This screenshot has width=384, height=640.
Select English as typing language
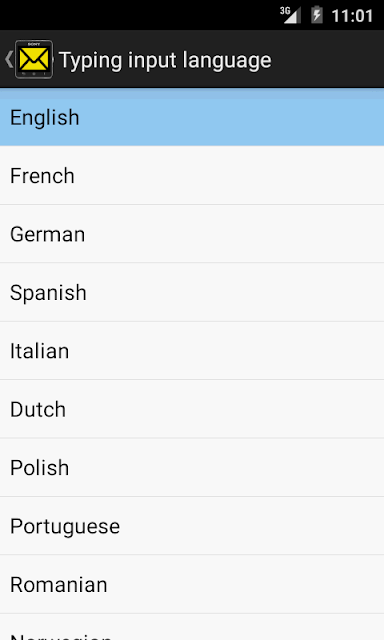[192, 118]
